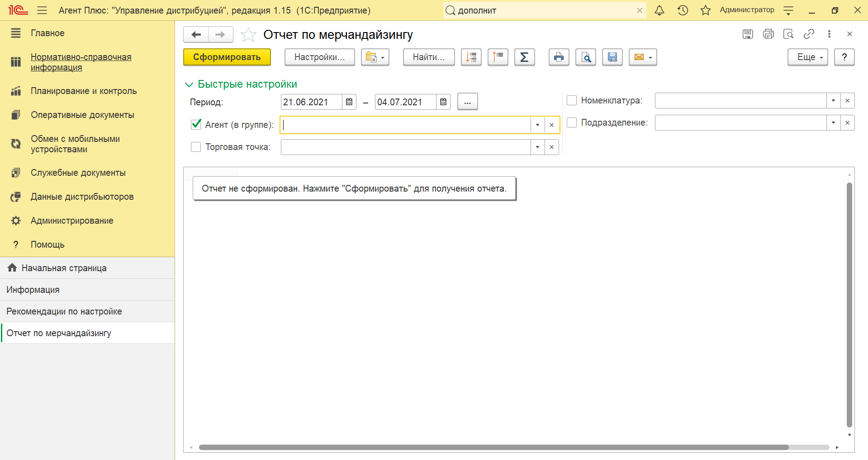Uncheck Агент (в группе) checkbox

tap(196, 124)
